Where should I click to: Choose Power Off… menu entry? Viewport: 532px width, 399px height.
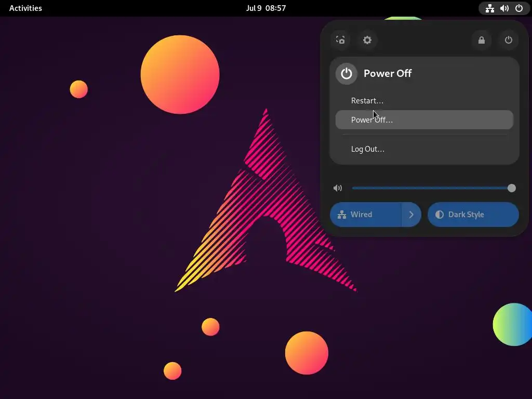(x=424, y=120)
